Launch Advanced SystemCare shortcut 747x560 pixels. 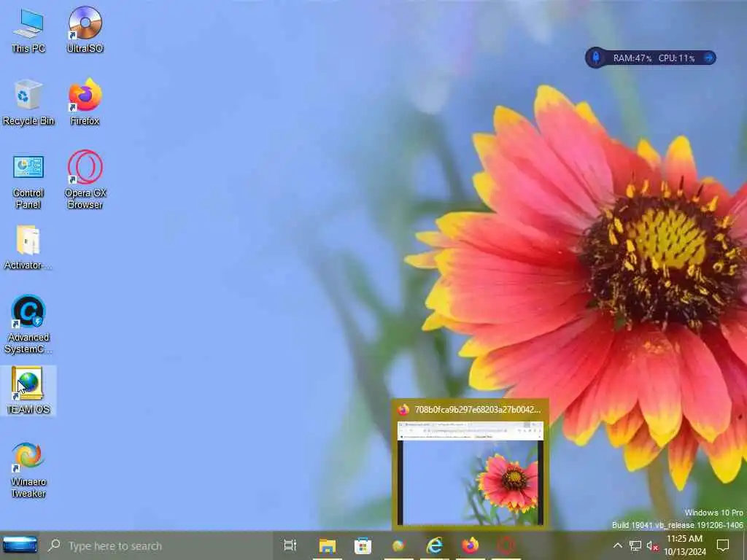coord(28,324)
